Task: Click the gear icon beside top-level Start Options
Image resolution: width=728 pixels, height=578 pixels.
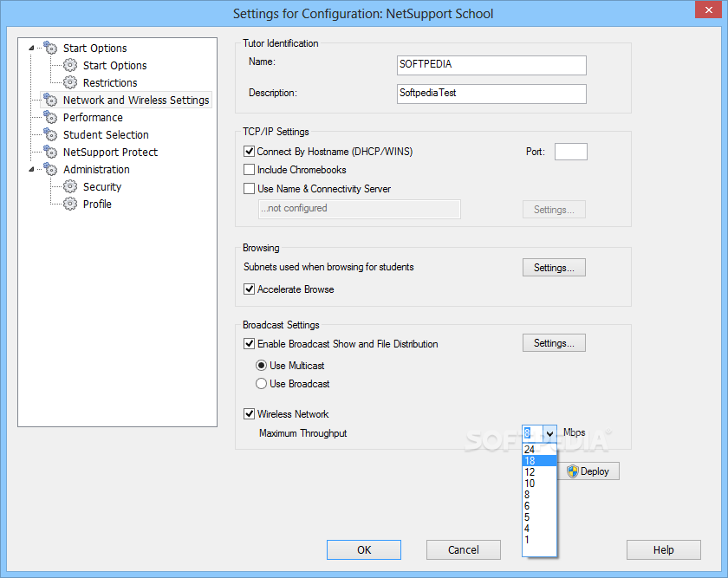Action: tap(50, 48)
